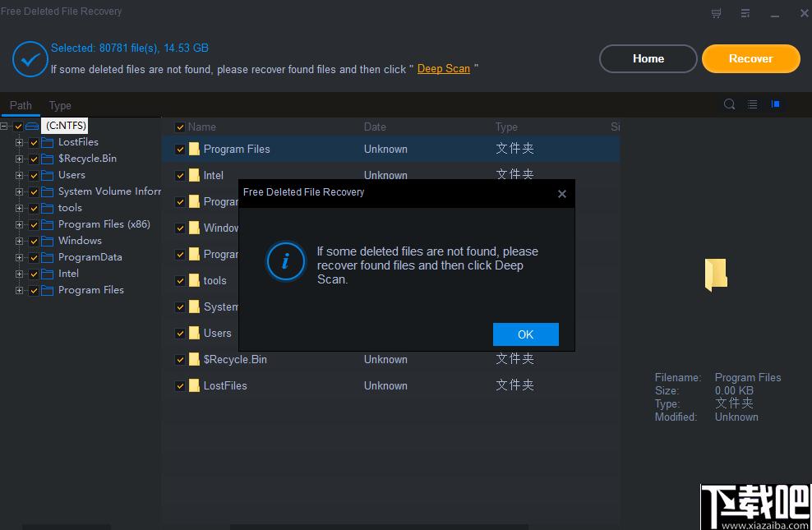
Task: Click the orange Recover button
Action: click(x=751, y=58)
